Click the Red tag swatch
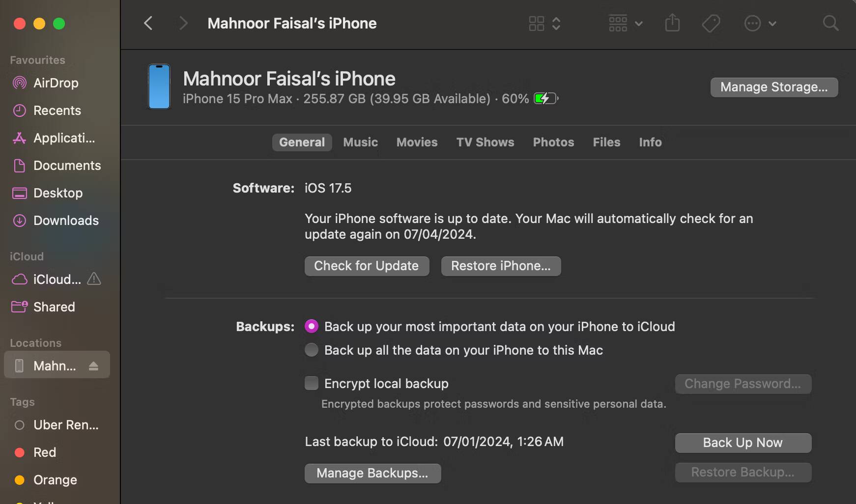 coord(20,452)
